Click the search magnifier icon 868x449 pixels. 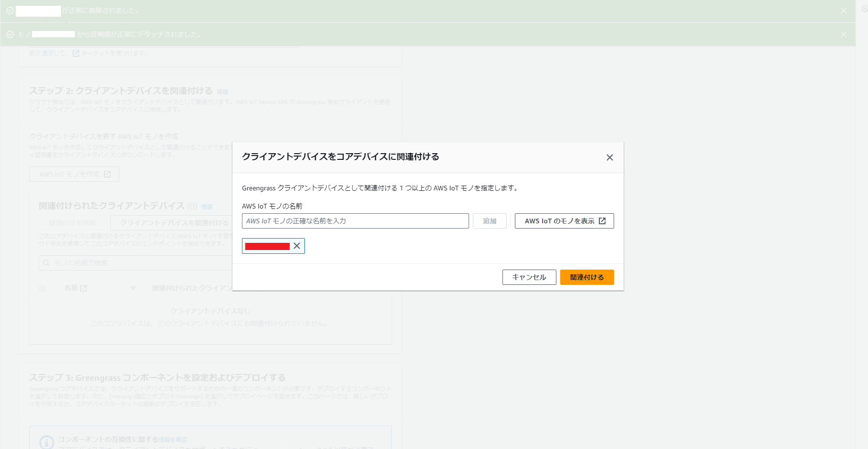(46, 262)
